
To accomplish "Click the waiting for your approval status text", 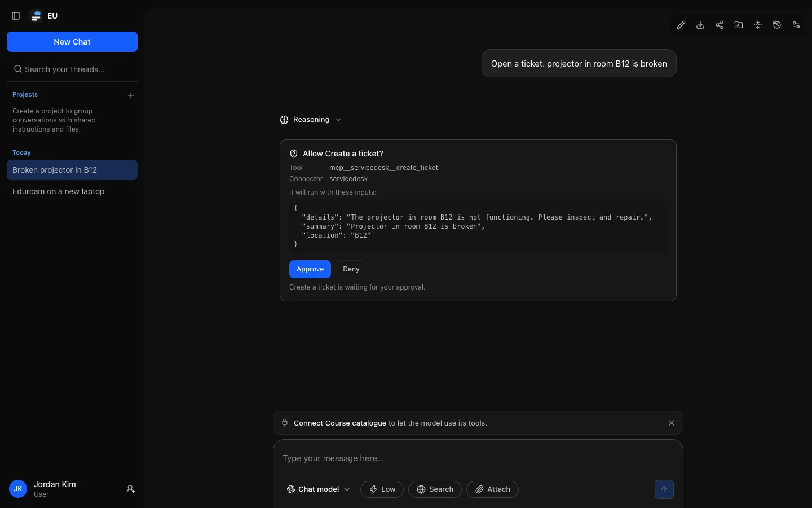I will click(x=358, y=287).
